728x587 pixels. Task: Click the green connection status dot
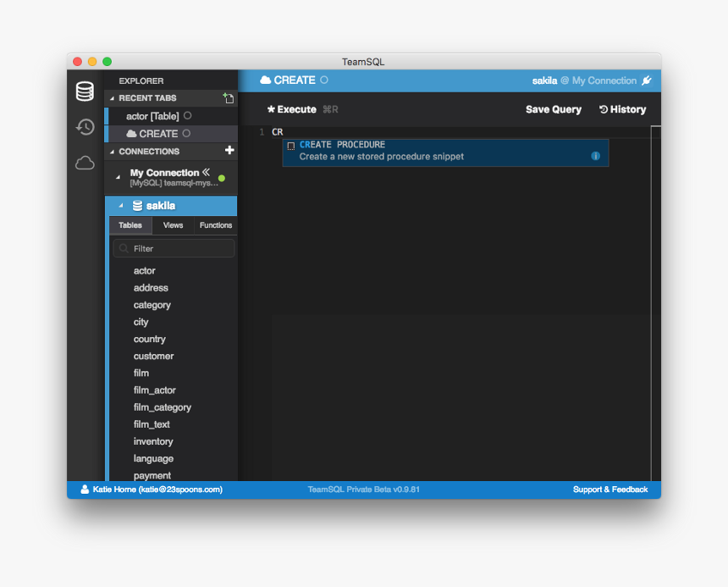click(x=222, y=178)
